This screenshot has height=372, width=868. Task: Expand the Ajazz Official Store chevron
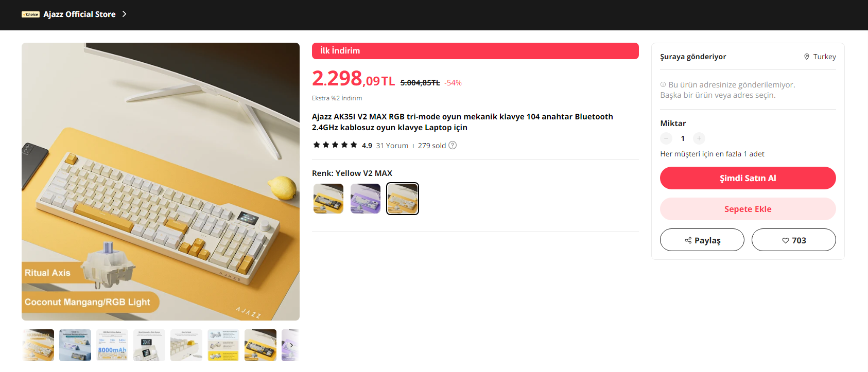[x=124, y=14]
